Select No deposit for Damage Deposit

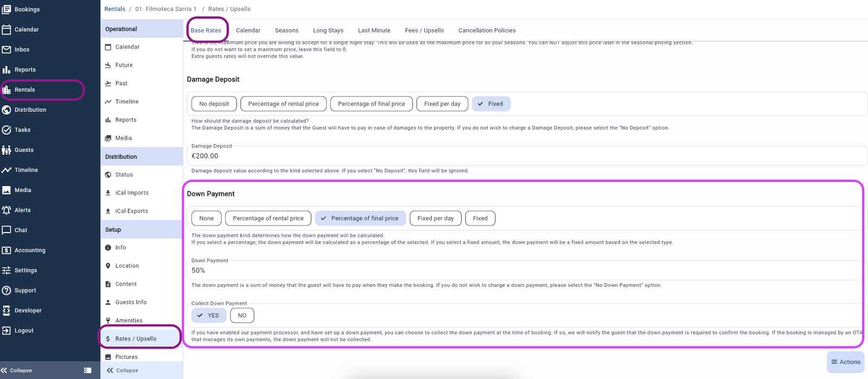(x=214, y=104)
